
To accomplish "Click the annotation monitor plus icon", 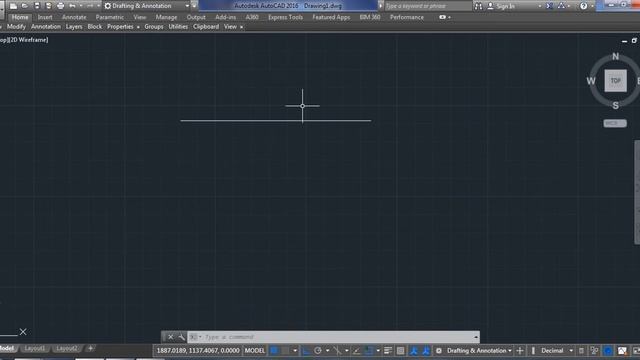I will (x=520, y=351).
